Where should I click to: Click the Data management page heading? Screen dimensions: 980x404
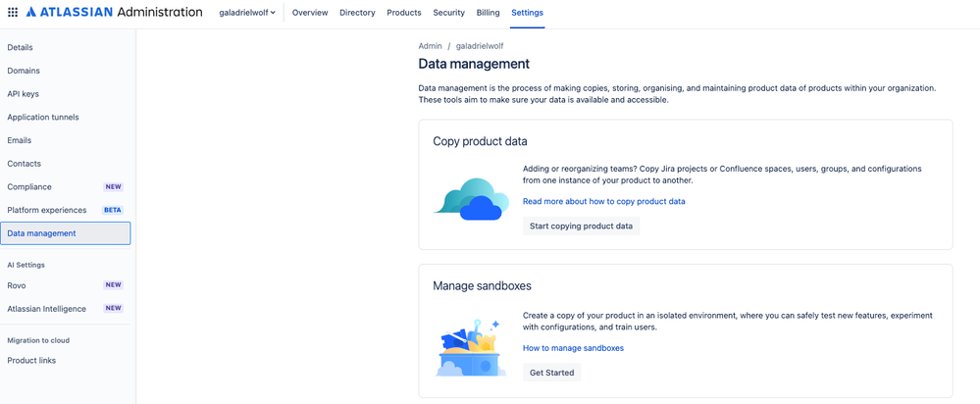pyautogui.click(x=474, y=64)
